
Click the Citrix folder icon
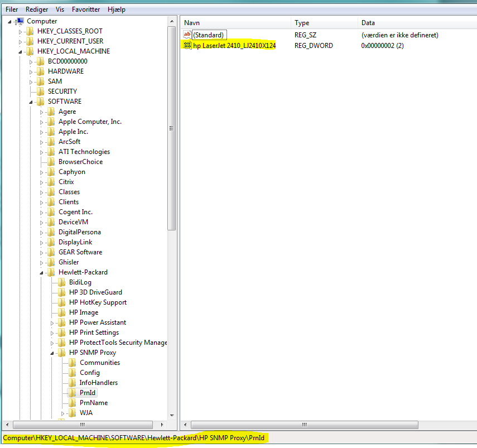tap(51, 181)
